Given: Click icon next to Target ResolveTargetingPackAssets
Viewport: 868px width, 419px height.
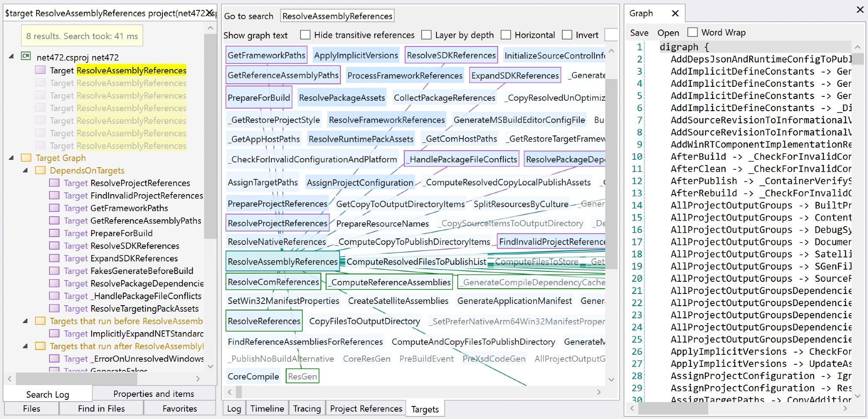Looking at the screenshot, I should click(x=54, y=309).
